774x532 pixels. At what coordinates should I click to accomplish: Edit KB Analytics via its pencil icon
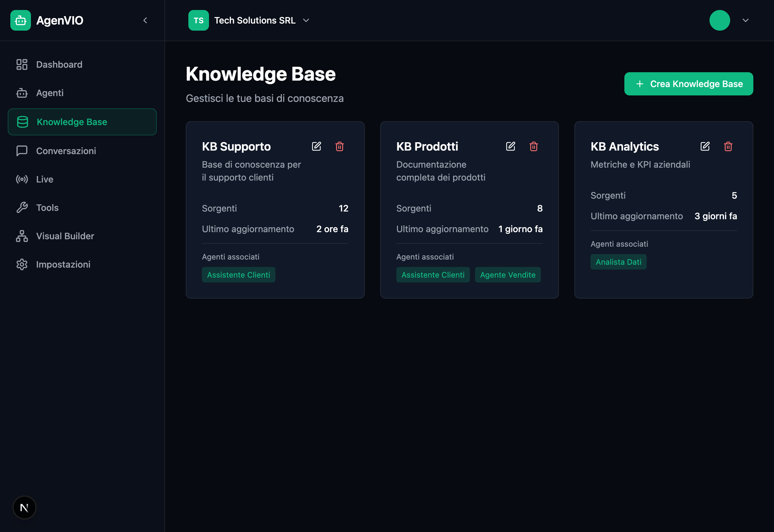click(705, 146)
